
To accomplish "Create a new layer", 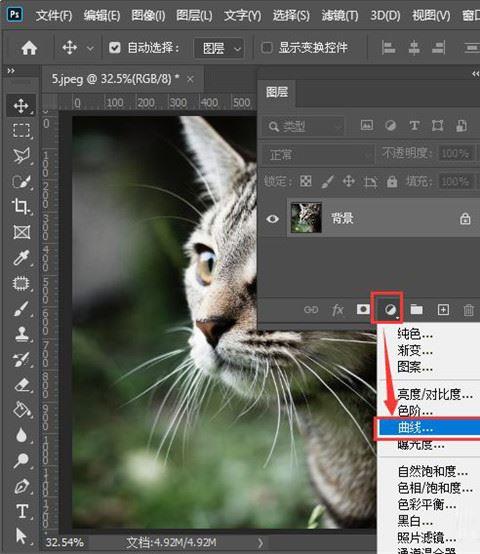I will 443,310.
